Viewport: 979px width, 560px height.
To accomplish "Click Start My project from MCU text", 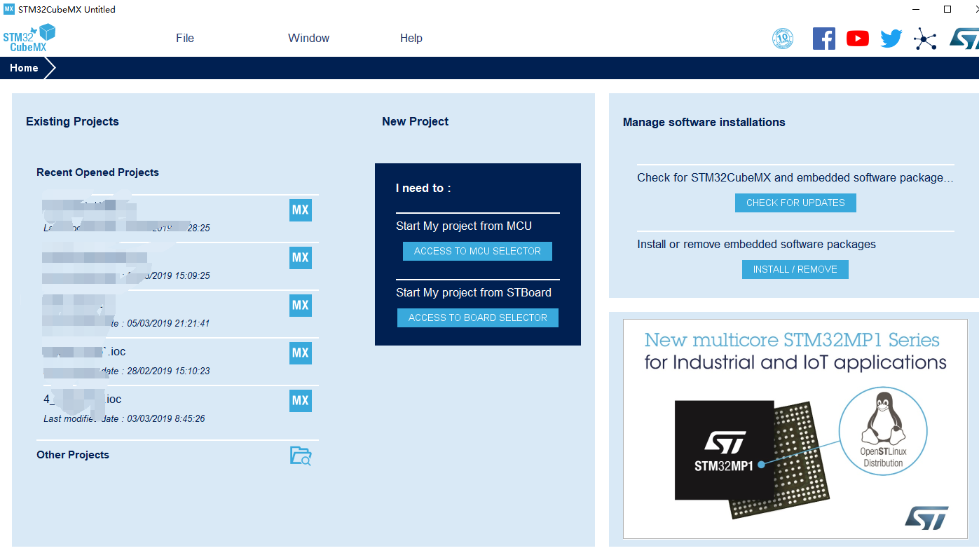I will [x=464, y=226].
